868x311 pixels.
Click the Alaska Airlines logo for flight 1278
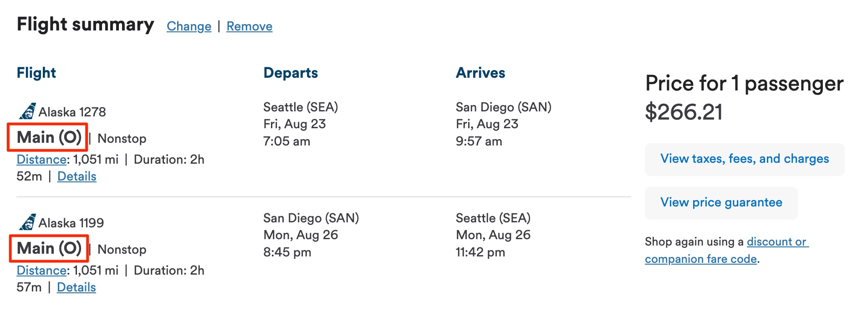point(27,111)
